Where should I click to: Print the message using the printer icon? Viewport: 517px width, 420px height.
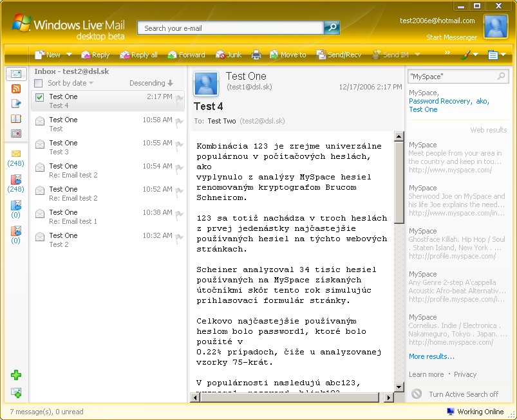point(256,55)
